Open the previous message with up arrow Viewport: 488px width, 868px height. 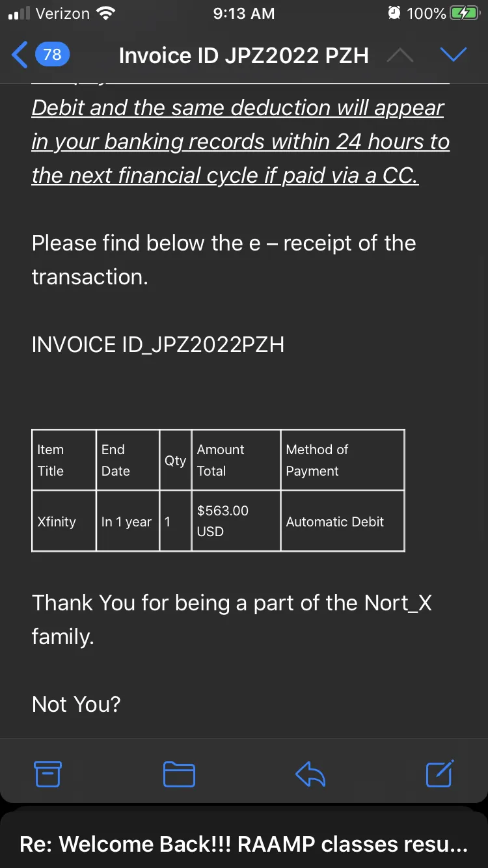(400, 56)
